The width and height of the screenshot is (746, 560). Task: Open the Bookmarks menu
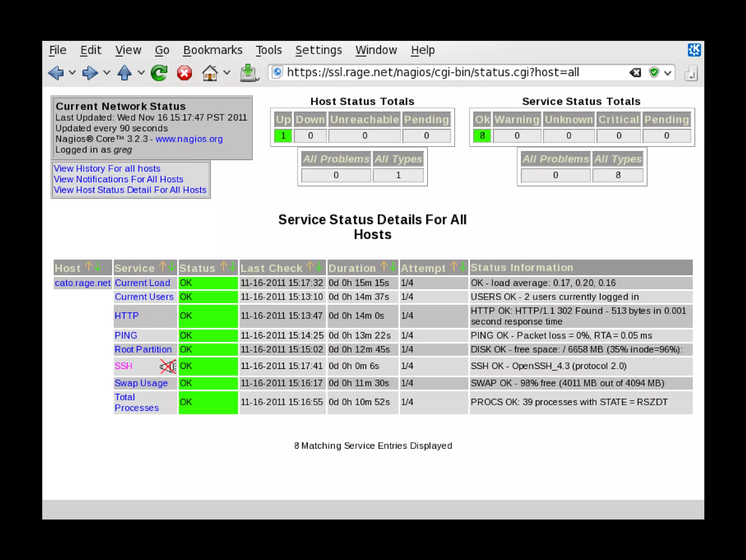click(x=213, y=50)
